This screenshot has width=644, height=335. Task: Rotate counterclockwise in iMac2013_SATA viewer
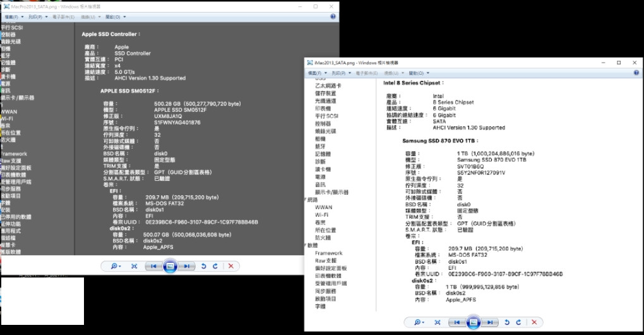[x=507, y=322]
